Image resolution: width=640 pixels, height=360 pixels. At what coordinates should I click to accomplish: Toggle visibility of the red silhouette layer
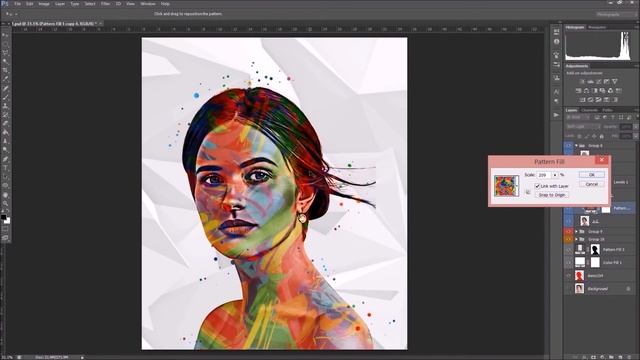point(569,276)
